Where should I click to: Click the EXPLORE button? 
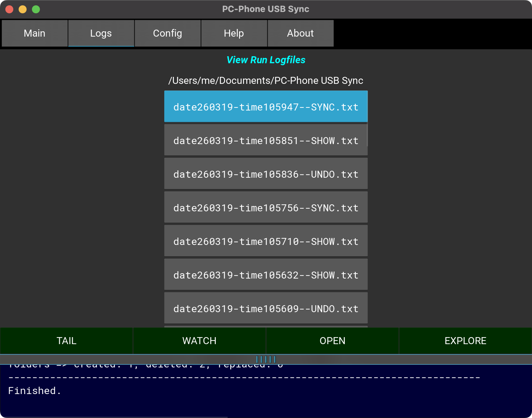pos(465,341)
